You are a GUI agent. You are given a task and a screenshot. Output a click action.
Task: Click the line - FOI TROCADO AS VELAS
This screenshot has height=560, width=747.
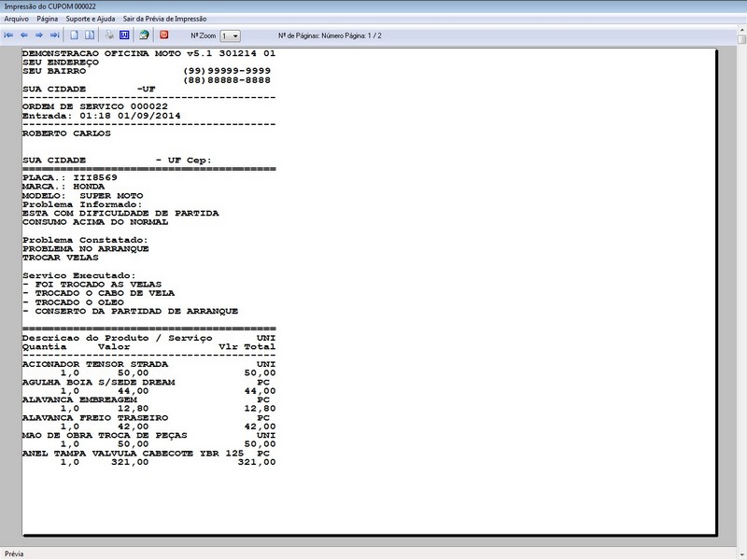92,285
